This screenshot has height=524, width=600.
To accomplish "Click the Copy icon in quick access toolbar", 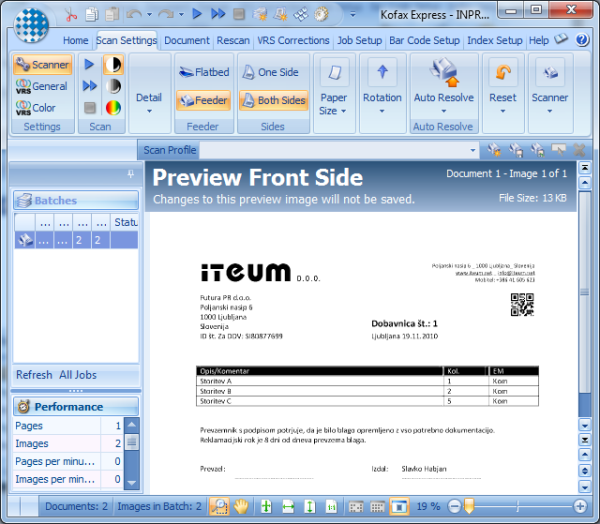I will pyautogui.click(x=92, y=15).
